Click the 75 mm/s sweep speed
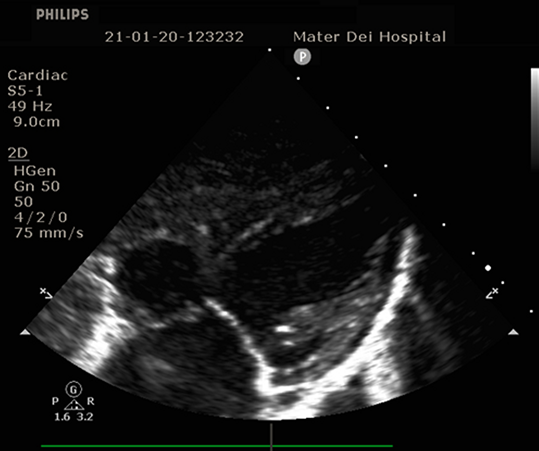The image size is (539, 451). pos(49,233)
